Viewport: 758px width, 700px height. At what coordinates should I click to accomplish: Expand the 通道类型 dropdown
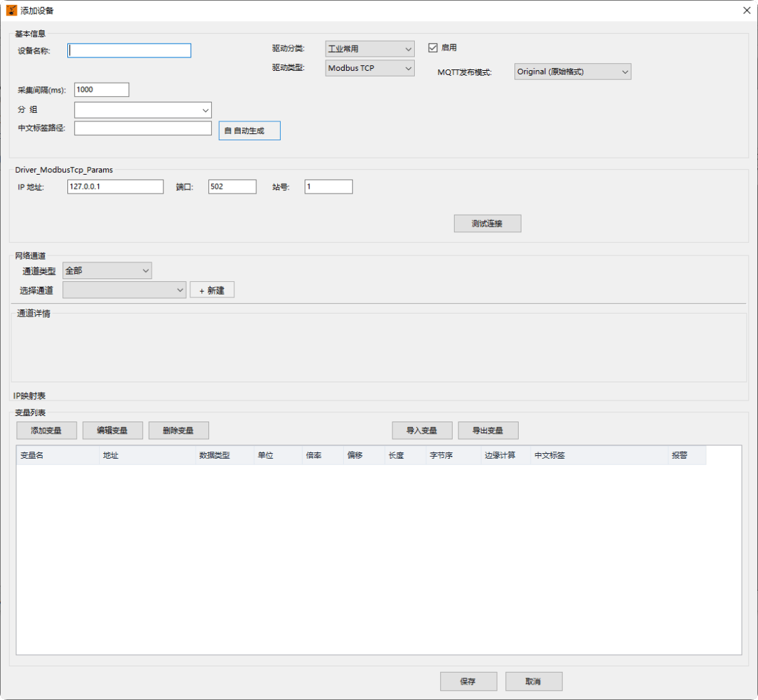click(x=107, y=271)
